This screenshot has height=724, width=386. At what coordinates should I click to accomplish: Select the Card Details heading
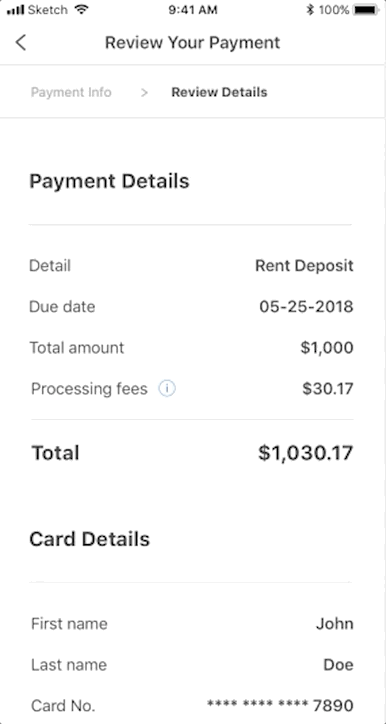point(90,539)
